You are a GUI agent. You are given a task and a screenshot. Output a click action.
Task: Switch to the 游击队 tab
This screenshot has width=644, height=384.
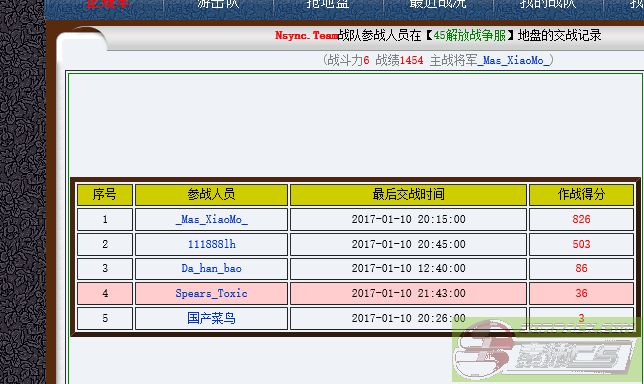pos(218,4)
